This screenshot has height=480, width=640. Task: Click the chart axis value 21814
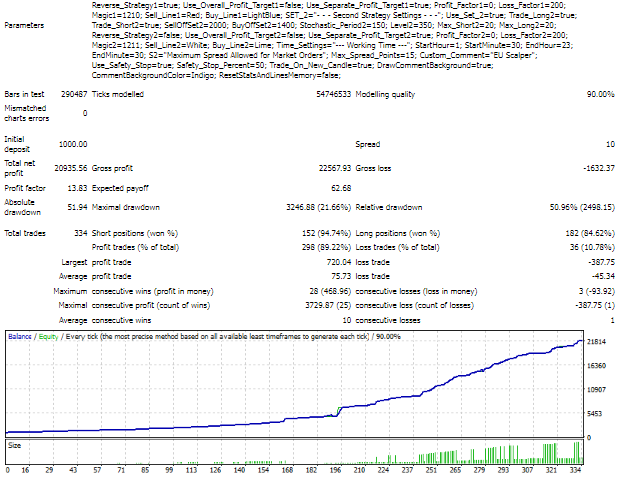tap(596, 342)
